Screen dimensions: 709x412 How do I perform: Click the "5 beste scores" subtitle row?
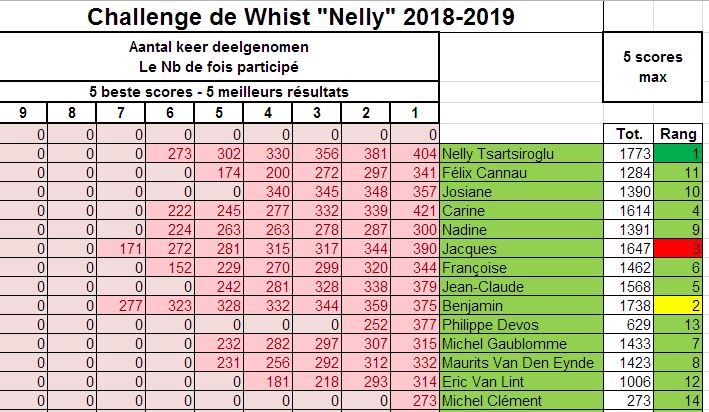[220, 92]
